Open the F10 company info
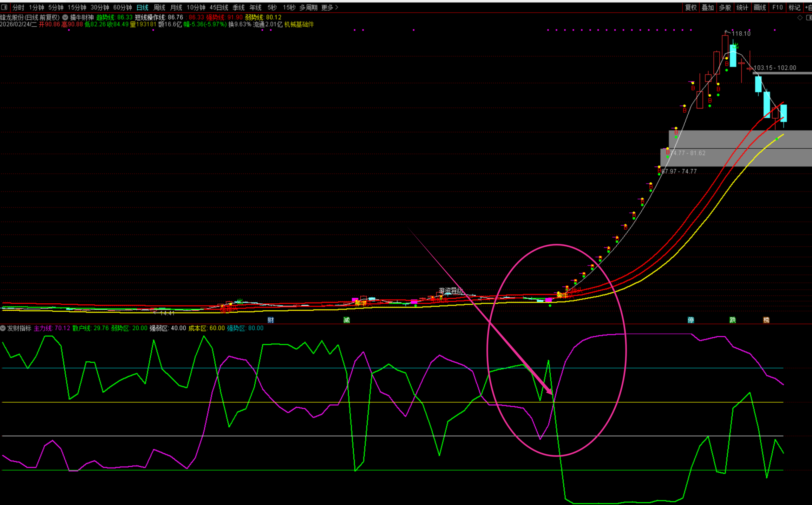 click(777, 7)
